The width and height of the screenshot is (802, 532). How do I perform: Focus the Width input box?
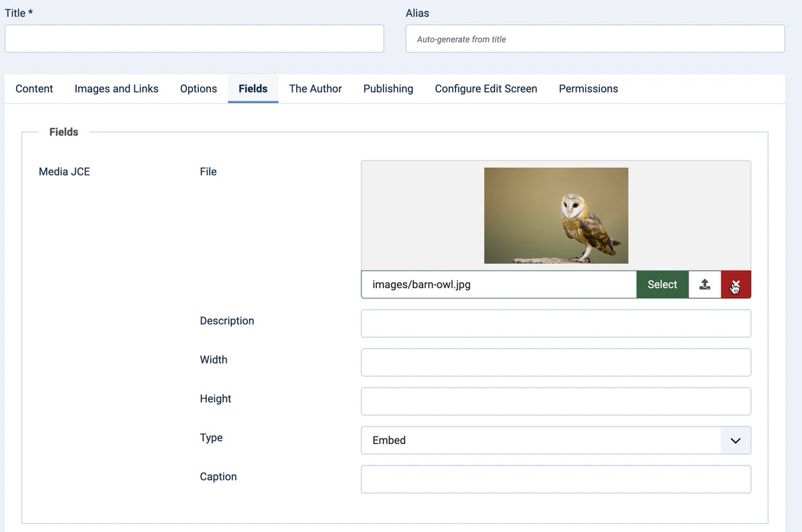[x=555, y=363]
